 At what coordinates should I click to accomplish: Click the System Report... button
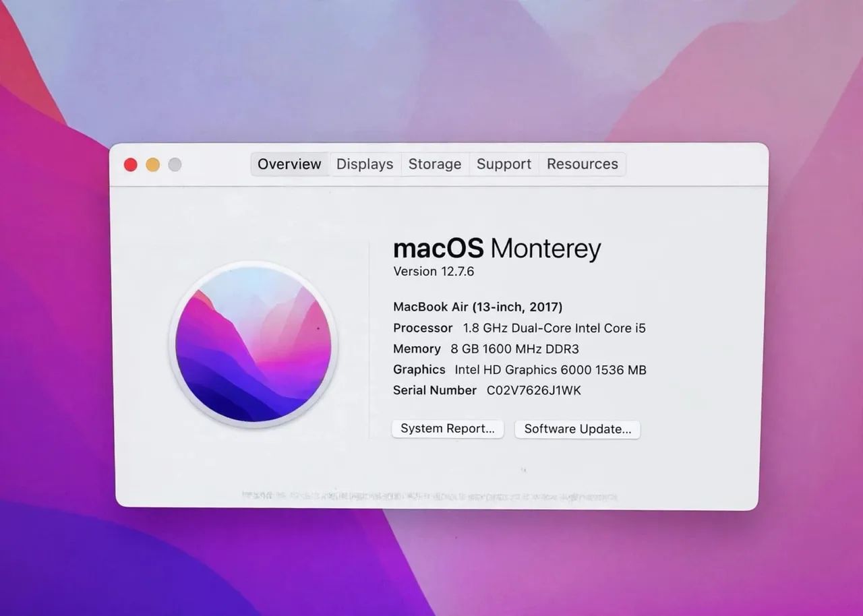tap(448, 429)
